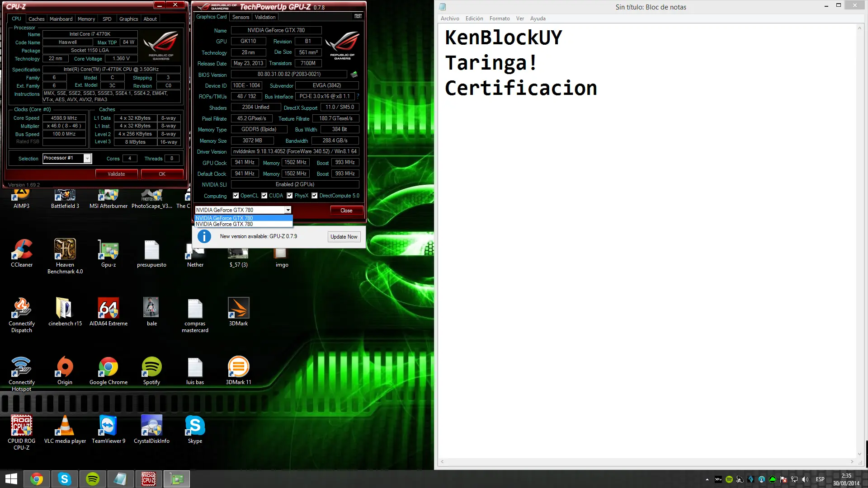Click the ESP language indicator in the tray
This screenshot has width=868, height=488.
[820, 479]
